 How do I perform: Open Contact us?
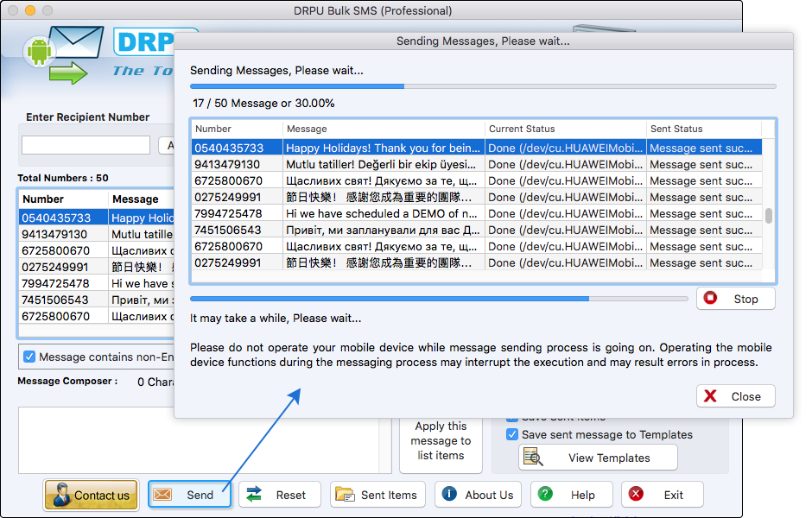92,495
